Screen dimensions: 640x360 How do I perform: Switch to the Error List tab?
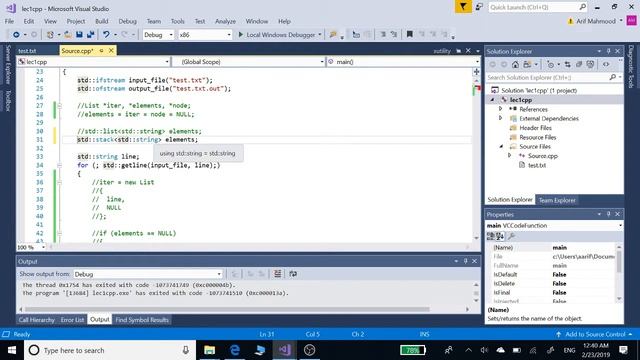coord(72,320)
